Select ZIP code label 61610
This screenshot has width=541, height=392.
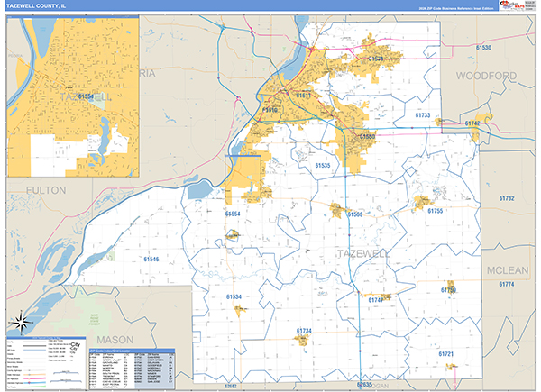point(270,110)
